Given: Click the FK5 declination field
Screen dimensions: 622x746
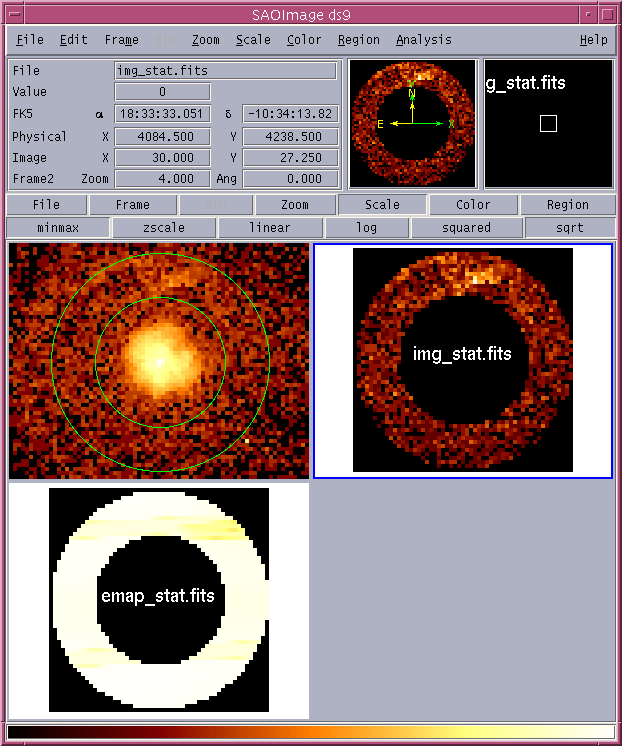Looking at the screenshot, I should [290, 114].
